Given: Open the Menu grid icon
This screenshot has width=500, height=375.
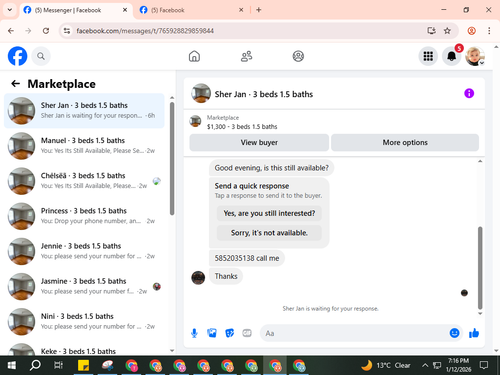Looking at the screenshot, I should point(428,56).
